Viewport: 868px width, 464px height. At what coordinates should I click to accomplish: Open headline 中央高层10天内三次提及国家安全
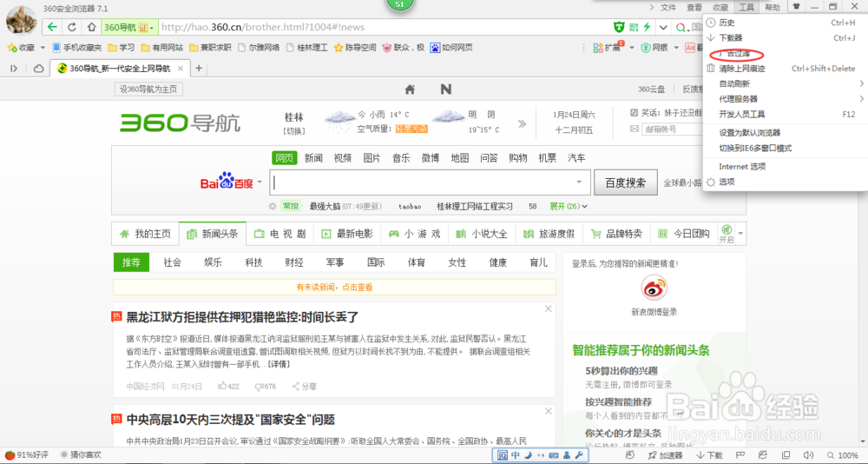231,419
